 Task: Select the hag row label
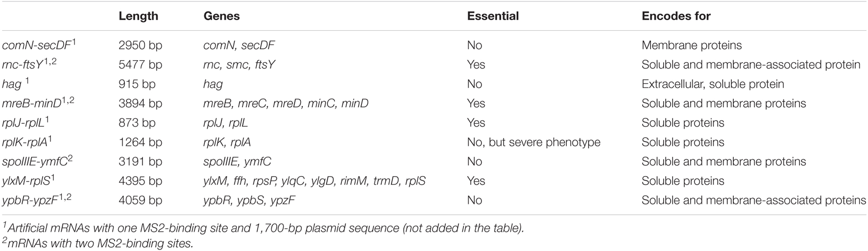(x=15, y=84)
